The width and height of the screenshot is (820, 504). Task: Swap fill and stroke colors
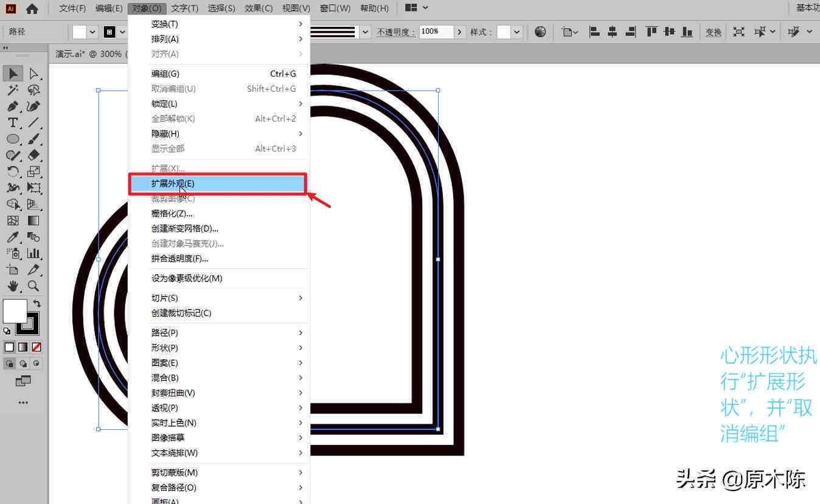(x=37, y=303)
